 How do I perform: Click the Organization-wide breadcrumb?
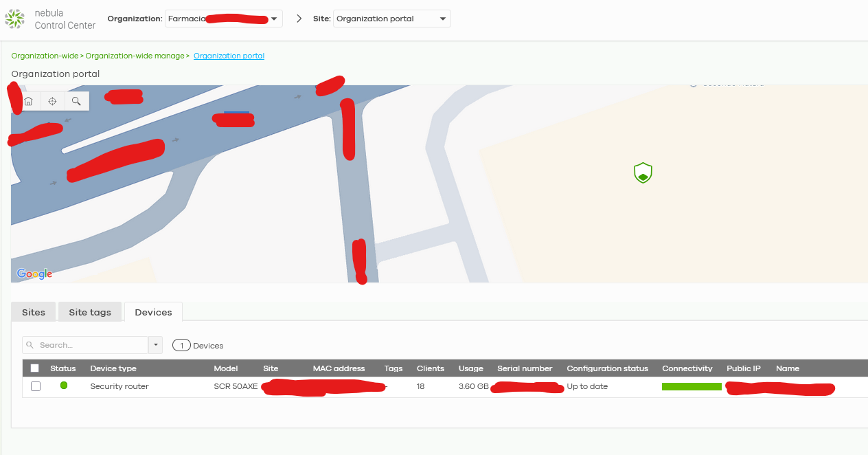[45, 56]
